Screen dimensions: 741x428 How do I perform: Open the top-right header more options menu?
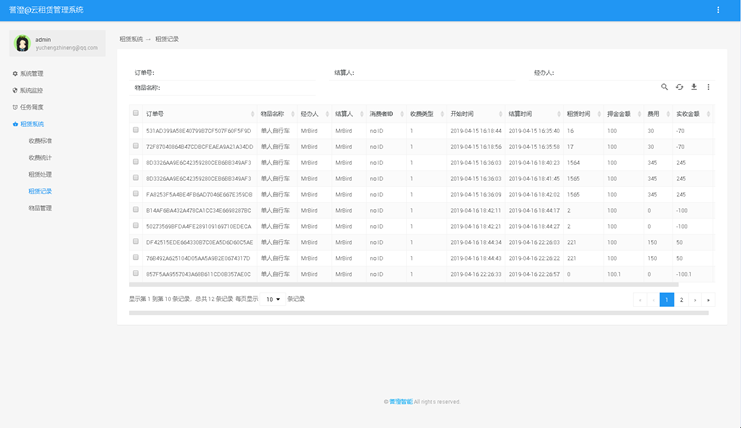coord(718,10)
